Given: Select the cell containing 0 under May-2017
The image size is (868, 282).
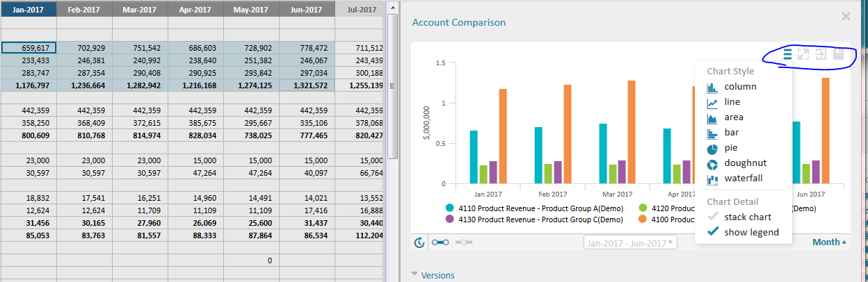Looking at the screenshot, I should click(x=251, y=260).
